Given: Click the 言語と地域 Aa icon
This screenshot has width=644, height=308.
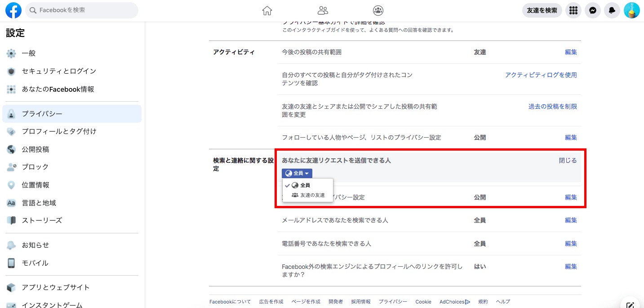Looking at the screenshot, I should 11,203.
